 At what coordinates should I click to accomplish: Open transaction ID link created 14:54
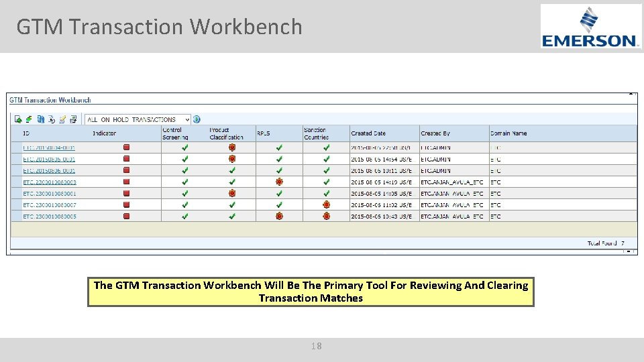(x=49, y=160)
